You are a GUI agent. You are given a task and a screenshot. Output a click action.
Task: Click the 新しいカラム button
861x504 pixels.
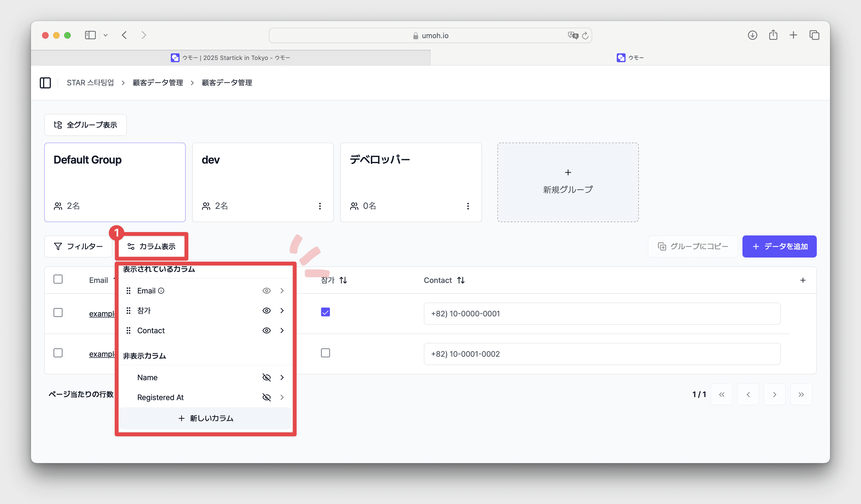coord(205,418)
